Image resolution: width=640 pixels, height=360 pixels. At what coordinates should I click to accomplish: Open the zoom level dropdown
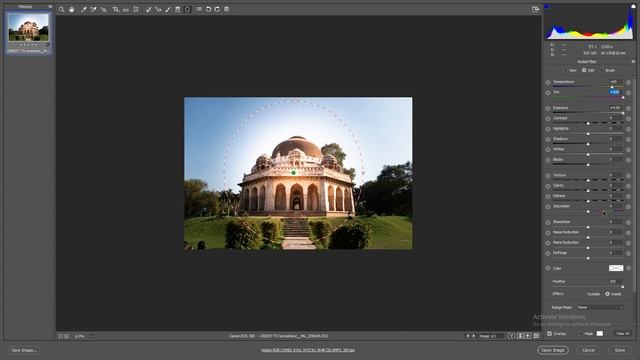pyautogui.click(x=91, y=336)
